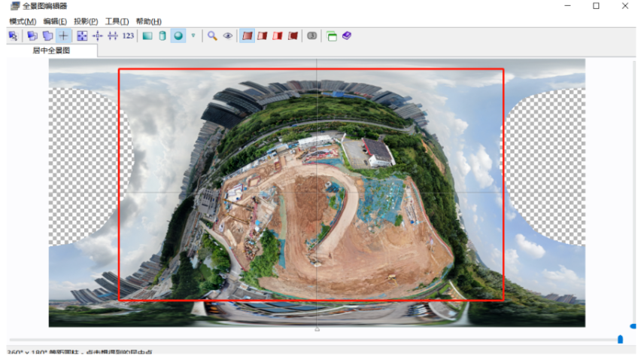Viewport: 644px width, 357px height.
Task: Expand the more projections dropdown arrow
Action: pyautogui.click(x=193, y=36)
